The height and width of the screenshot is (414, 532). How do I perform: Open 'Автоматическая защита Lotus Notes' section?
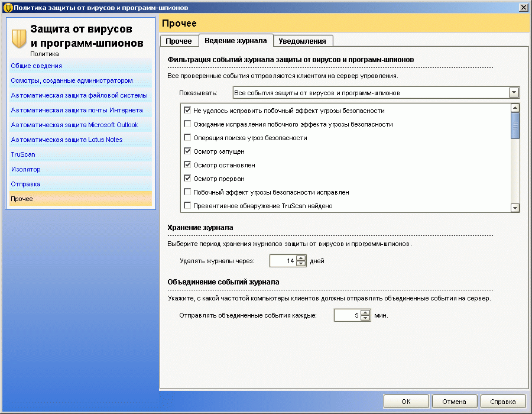[80, 140]
